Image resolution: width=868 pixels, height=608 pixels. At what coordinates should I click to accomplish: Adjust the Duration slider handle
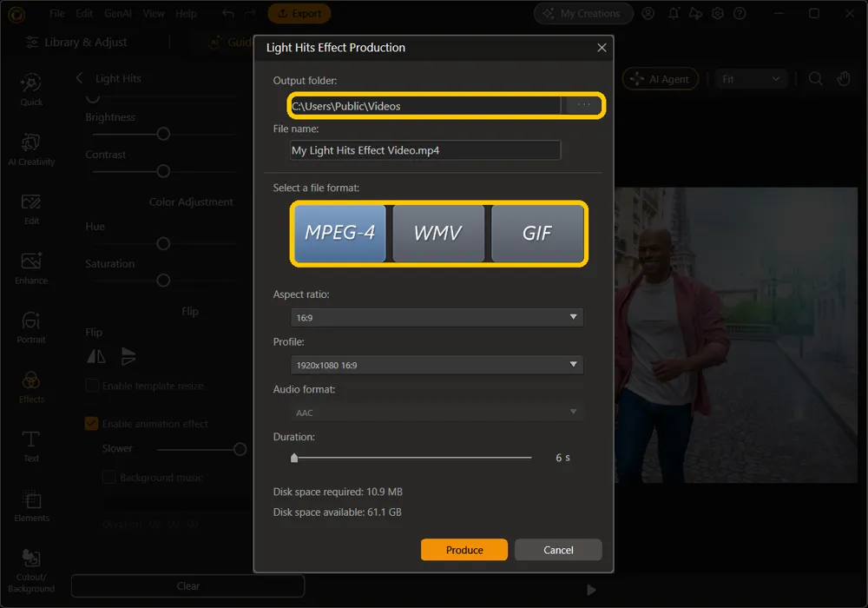(294, 458)
